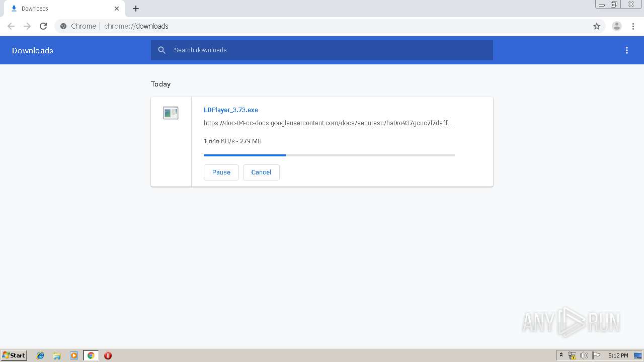Image resolution: width=644 pixels, height=362 pixels.
Task: Reload the downloads page
Action: (x=43, y=26)
